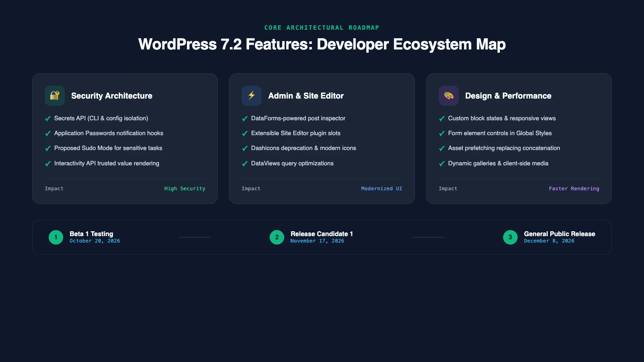
Task: Click the November 17, 2026 date
Action: pyautogui.click(x=317, y=241)
